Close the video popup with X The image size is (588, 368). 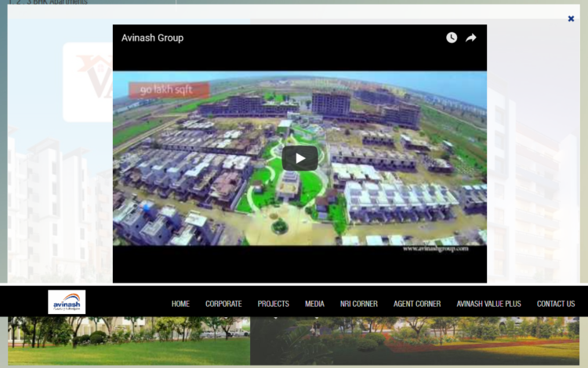[x=571, y=19]
